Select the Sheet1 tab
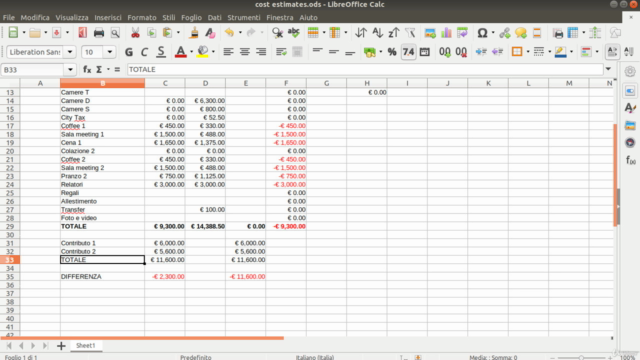Screen dimensions: 640x360 [86, 346]
